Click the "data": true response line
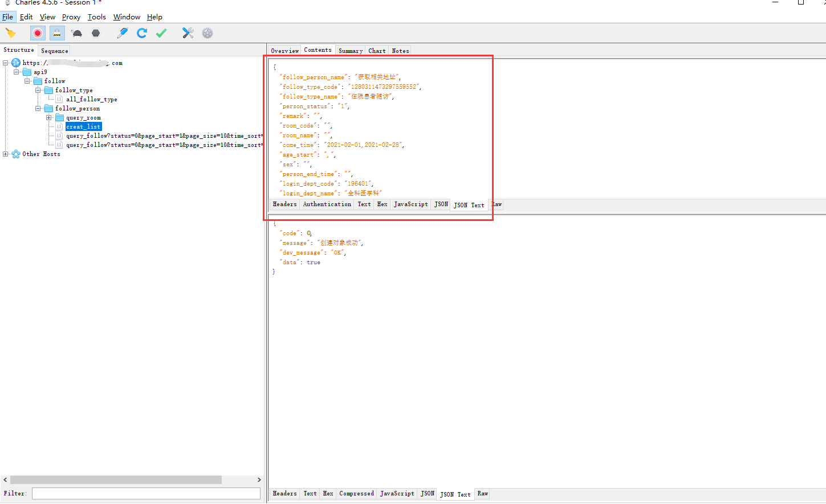826x504 pixels. pyautogui.click(x=300, y=262)
